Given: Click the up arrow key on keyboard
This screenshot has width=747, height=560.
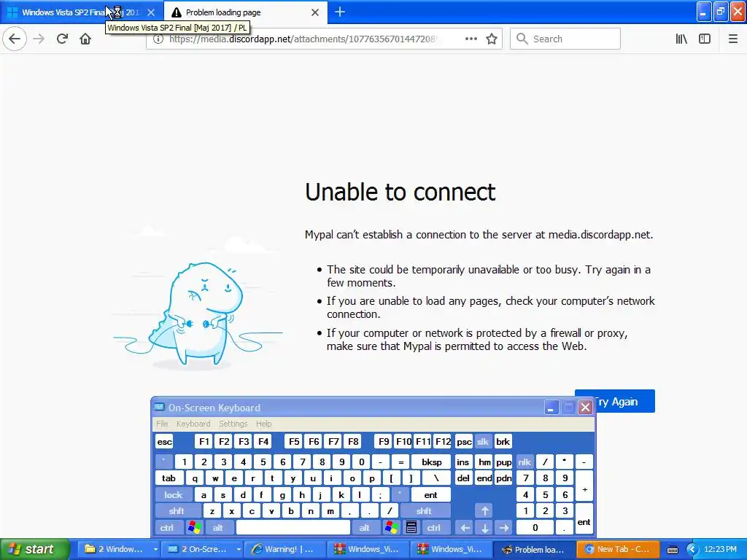Looking at the screenshot, I should click(x=484, y=511).
